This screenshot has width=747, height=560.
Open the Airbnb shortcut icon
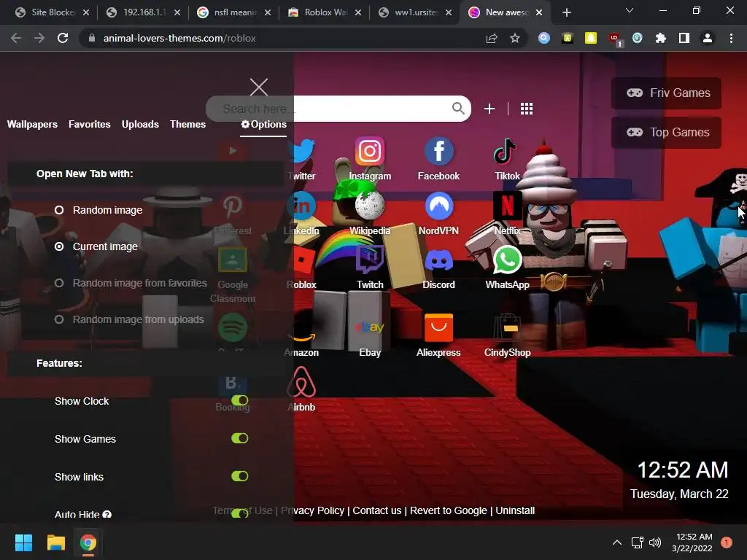click(301, 382)
